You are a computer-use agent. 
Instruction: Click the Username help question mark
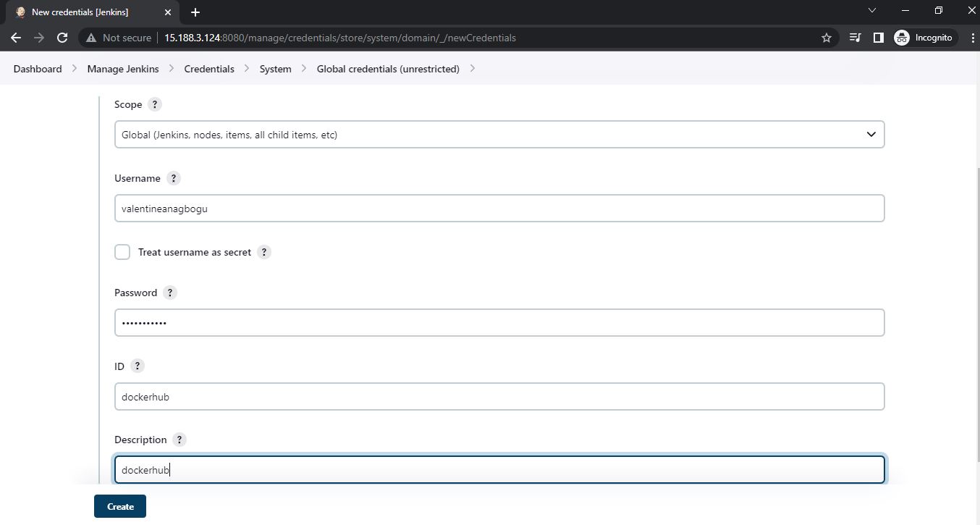pyautogui.click(x=173, y=178)
